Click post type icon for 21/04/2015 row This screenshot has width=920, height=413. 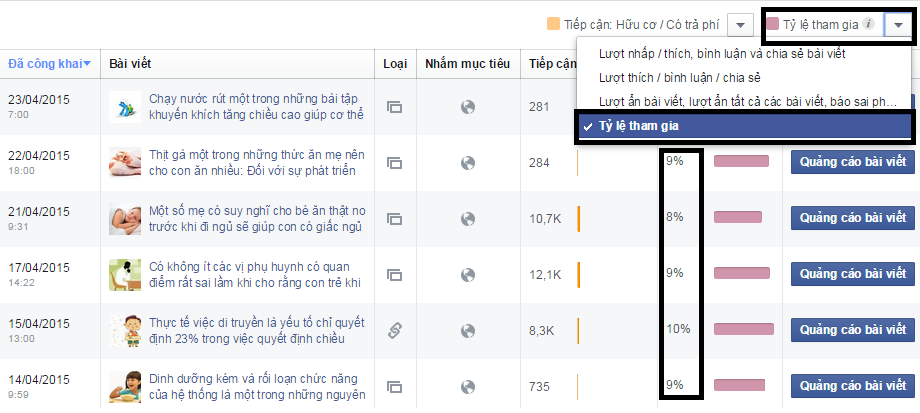pos(394,219)
